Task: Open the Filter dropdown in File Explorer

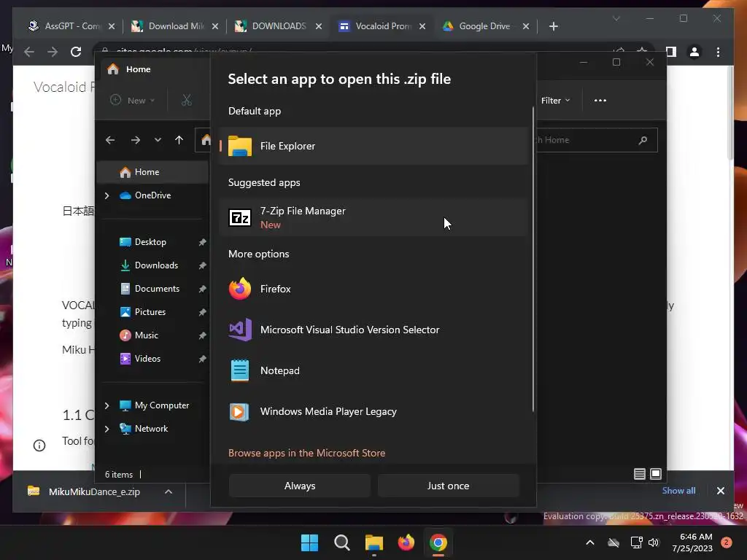Action: point(555,101)
